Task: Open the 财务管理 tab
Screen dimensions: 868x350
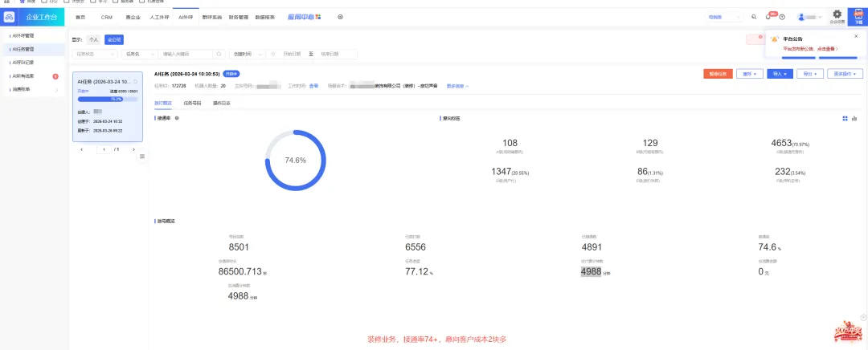Action: [238, 17]
